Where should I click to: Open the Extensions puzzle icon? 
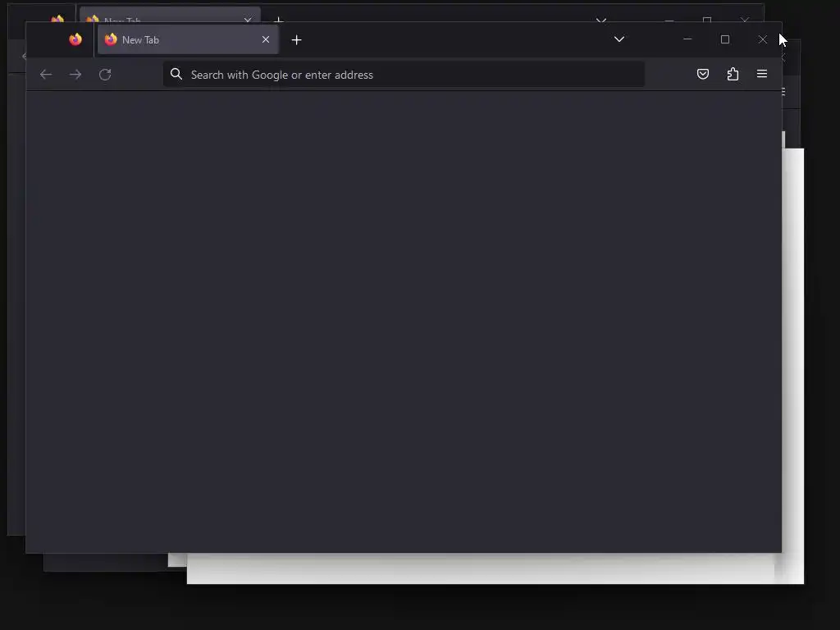[733, 74]
